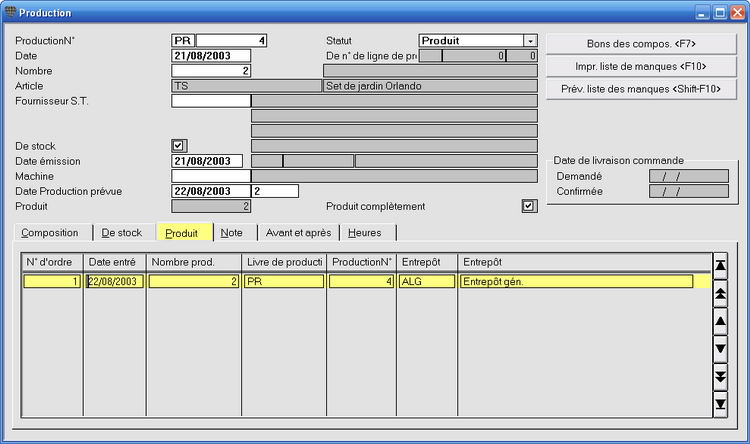Screen dimensions: 750x444
Task: Page down with the double-down arrow button
Action: 720,377
